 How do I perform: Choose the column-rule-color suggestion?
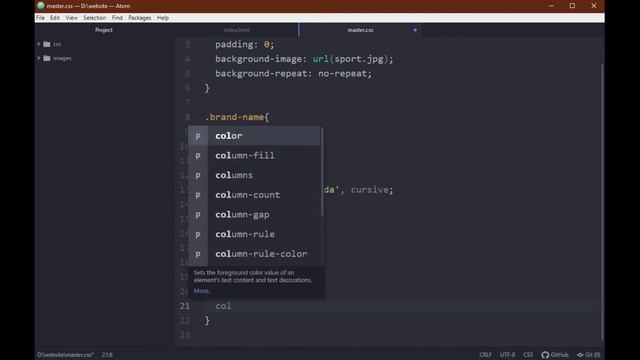click(x=254, y=254)
